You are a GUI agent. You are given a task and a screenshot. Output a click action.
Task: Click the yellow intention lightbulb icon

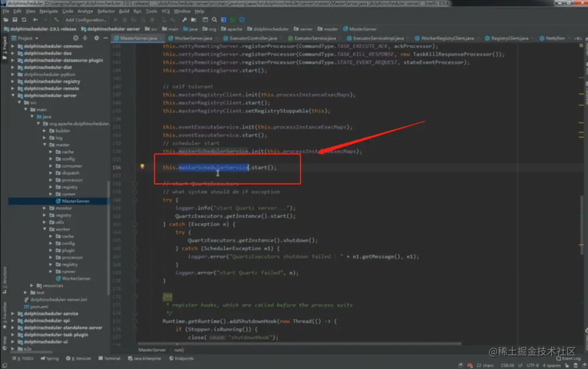click(142, 166)
